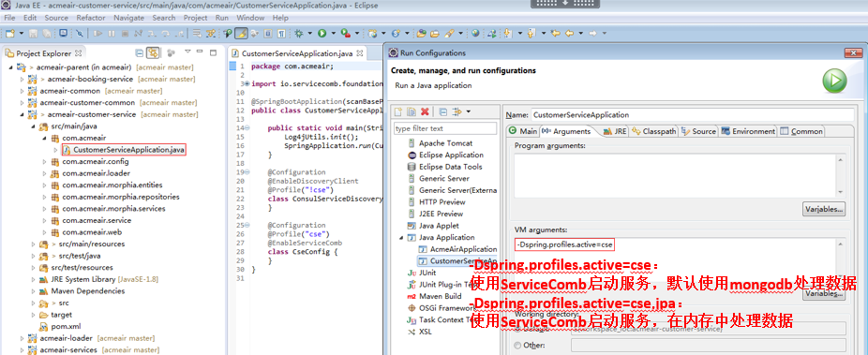Expand the com.acmeair.config package

click(45, 162)
